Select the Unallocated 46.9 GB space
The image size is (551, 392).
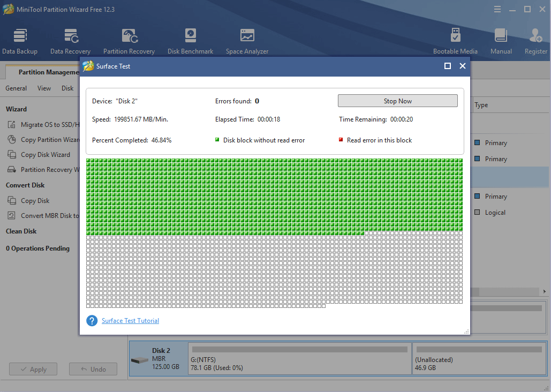click(479, 359)
